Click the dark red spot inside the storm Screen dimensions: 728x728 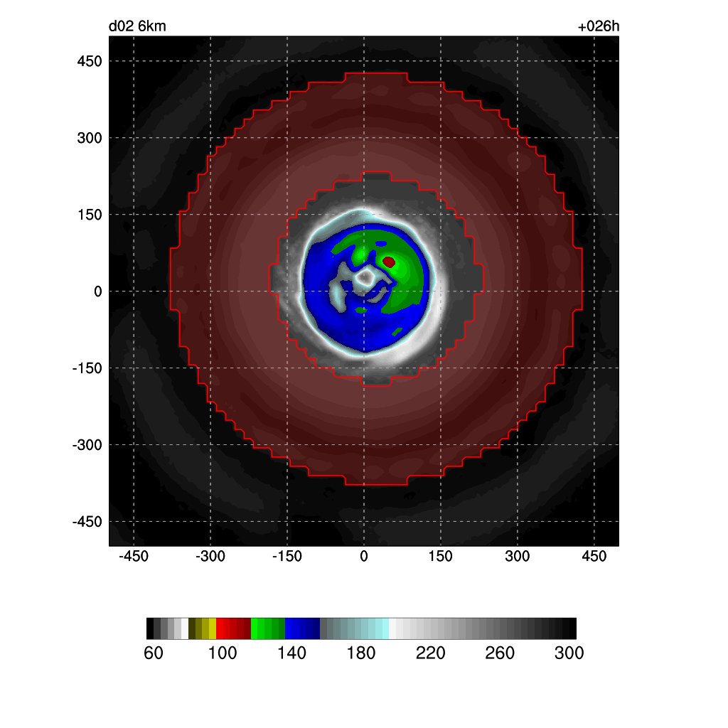click(389, 262)
